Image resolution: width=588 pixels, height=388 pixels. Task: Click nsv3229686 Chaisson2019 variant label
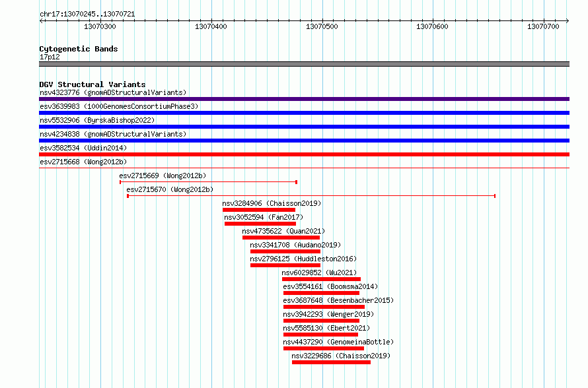click(x=341, y=356)
